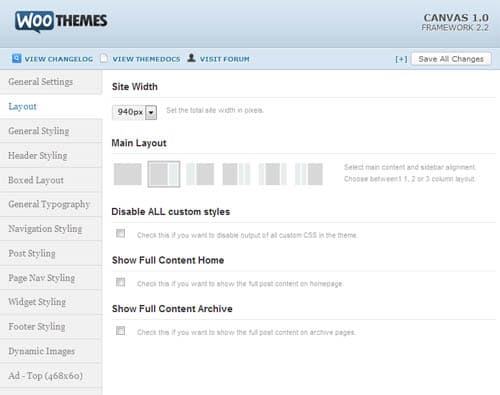Follow the Visit Forum link
This screenshot has width=500, height=395.
click(x=225, y=59)
